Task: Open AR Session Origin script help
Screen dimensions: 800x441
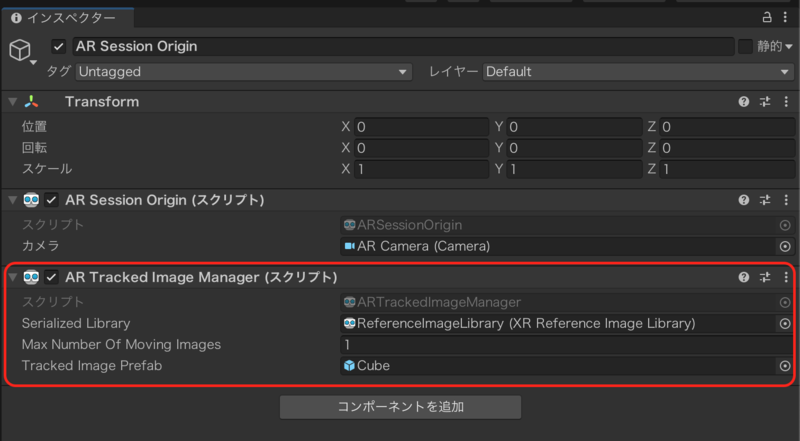Action: point(744,200)
